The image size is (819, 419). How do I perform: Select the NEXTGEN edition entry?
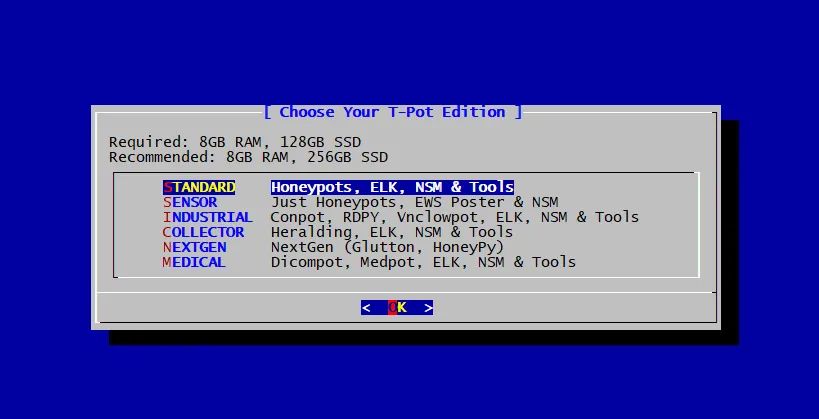194,247
